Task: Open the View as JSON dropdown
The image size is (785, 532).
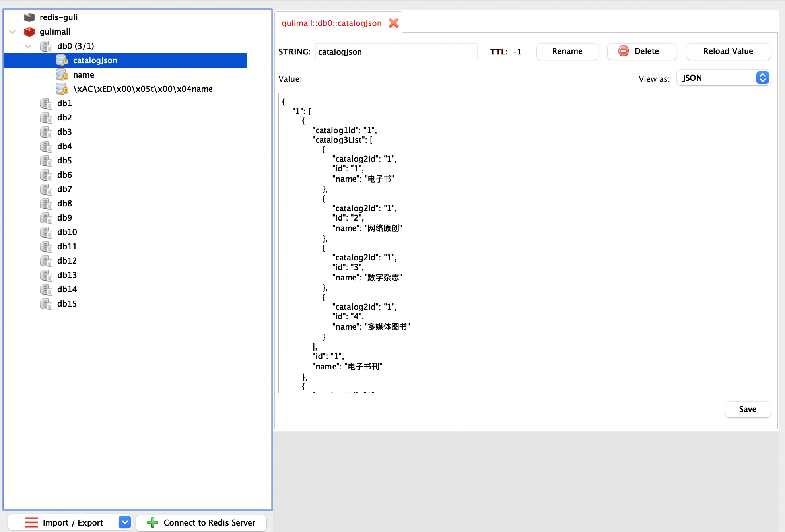Action: click(x=723, y=78)
